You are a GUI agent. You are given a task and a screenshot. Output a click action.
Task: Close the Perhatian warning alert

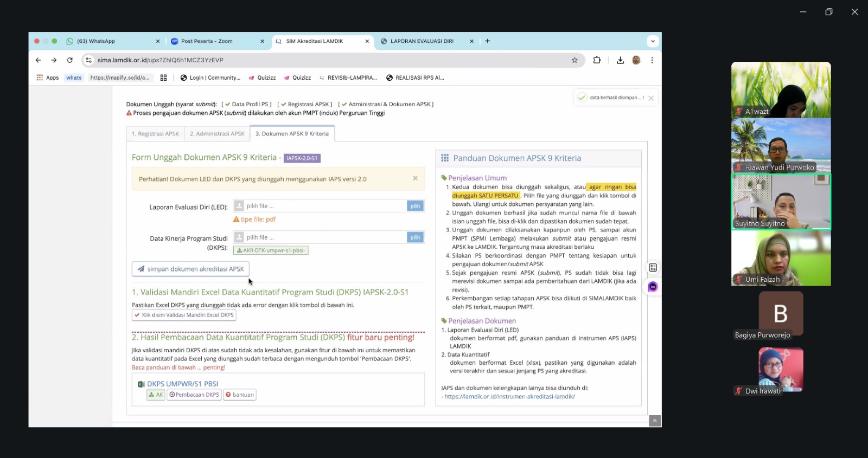pos(415,178)
